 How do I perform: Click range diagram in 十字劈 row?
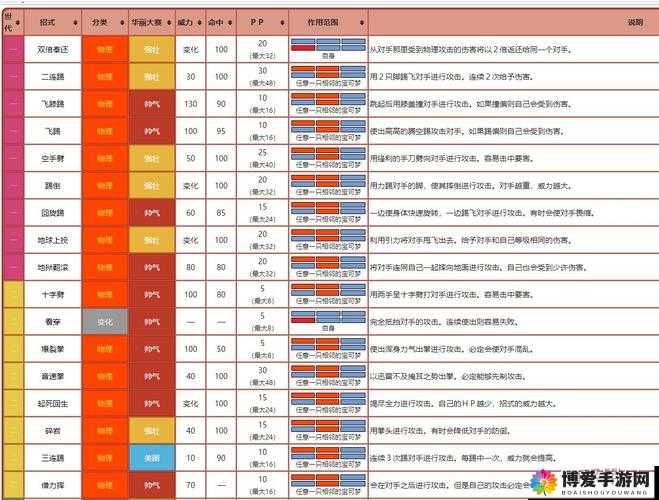[328, 290]
